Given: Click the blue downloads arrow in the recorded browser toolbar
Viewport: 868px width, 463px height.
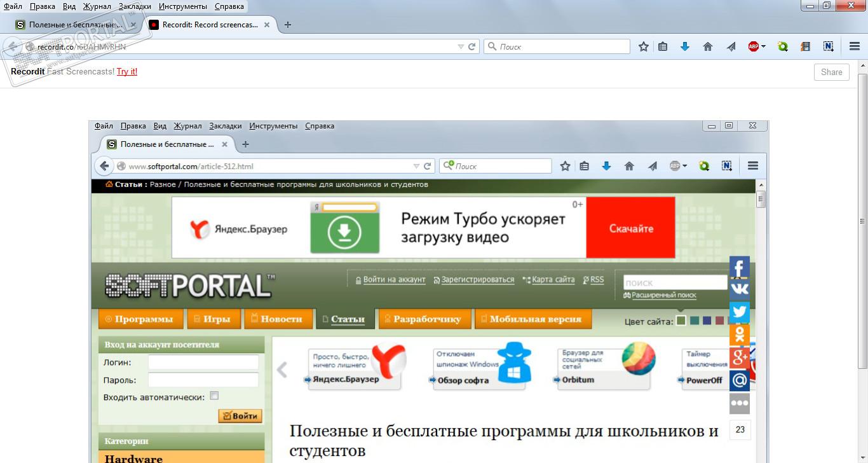Looking at the screenshot, I should 606,166.
